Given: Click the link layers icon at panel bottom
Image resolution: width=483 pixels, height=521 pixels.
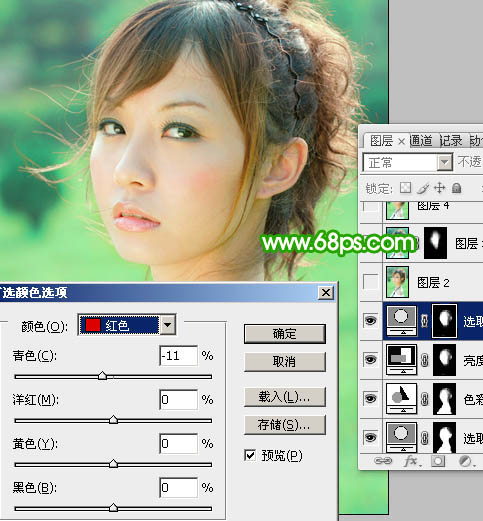Looking at the screenshot, I should pyautogui.click(x=383, y=461).
